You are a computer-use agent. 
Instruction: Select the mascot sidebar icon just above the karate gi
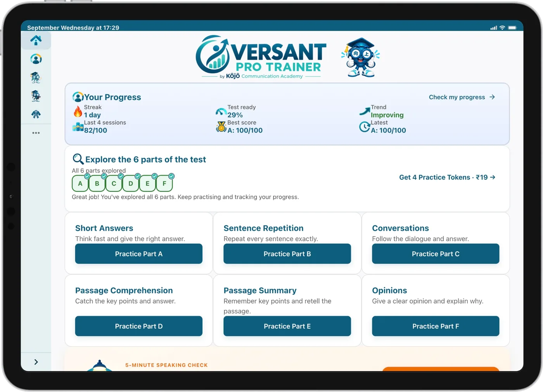[36, 96]
